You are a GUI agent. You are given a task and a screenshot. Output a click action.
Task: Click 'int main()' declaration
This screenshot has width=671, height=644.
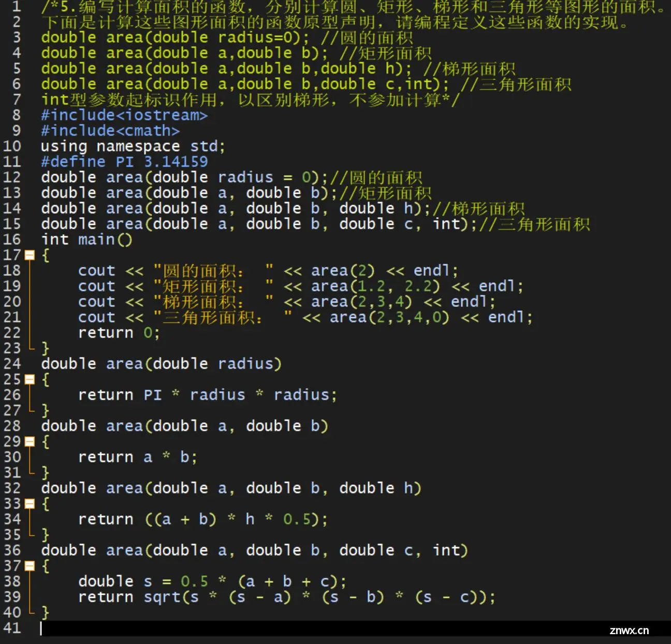pyautogui.click(x=87, y=239)
